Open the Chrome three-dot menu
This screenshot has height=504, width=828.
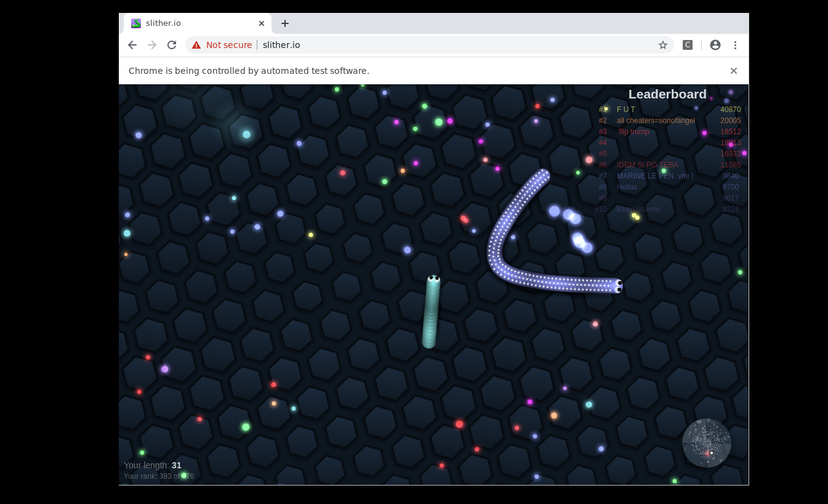tap(735, 45)
